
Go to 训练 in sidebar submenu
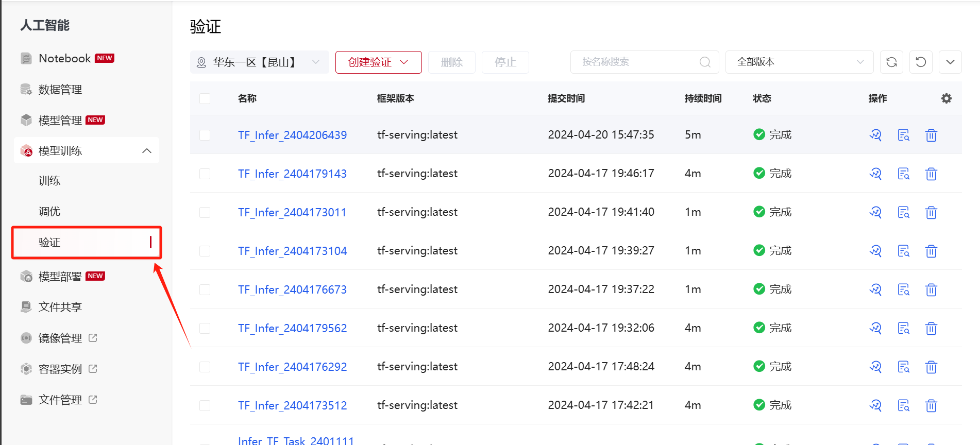click(49, 181)
